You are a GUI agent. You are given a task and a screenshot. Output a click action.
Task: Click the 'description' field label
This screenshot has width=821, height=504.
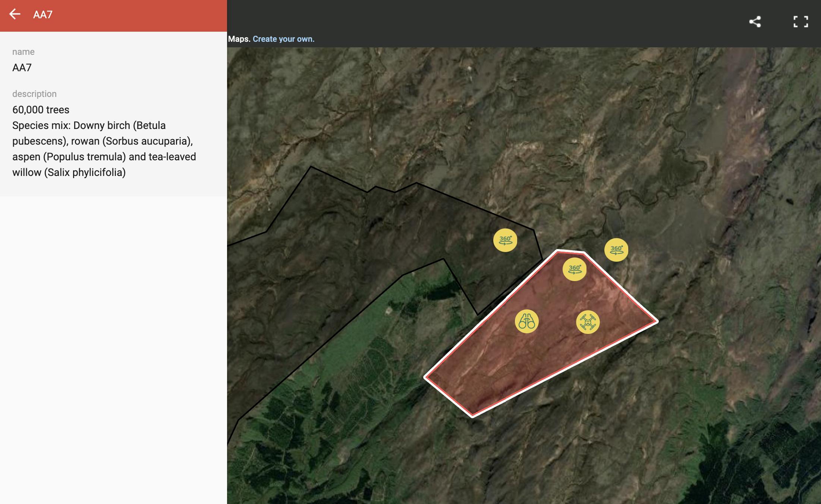(x=34, y=94)
